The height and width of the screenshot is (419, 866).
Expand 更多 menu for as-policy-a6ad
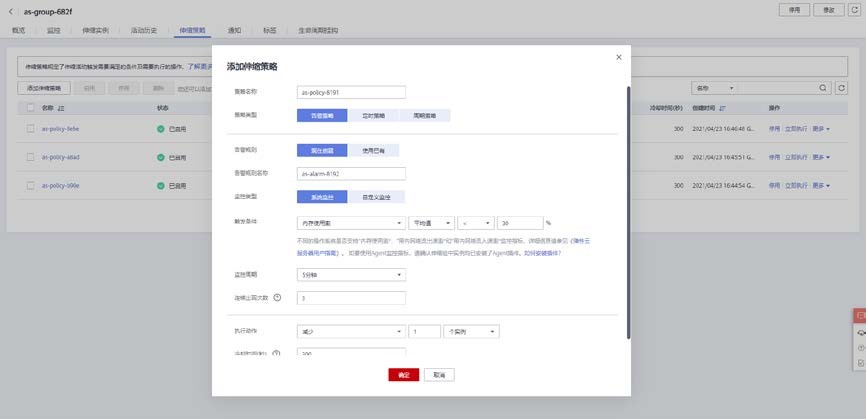pos(821,157)
